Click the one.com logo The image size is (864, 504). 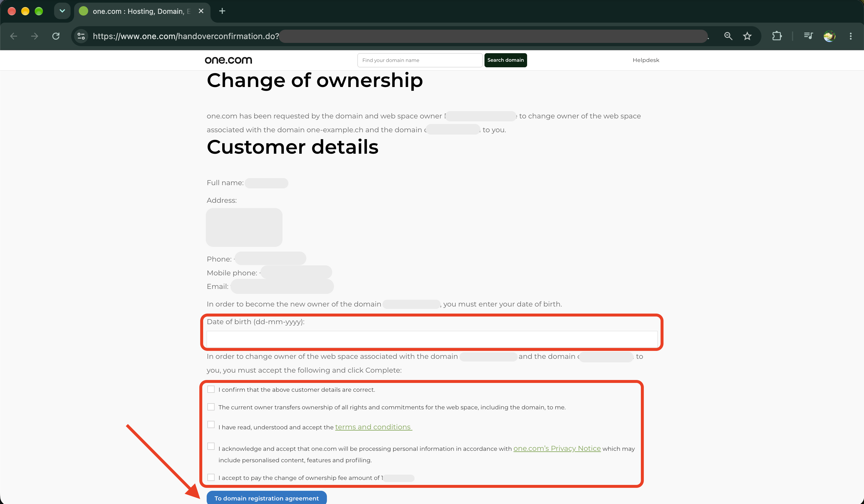[228, 60]
